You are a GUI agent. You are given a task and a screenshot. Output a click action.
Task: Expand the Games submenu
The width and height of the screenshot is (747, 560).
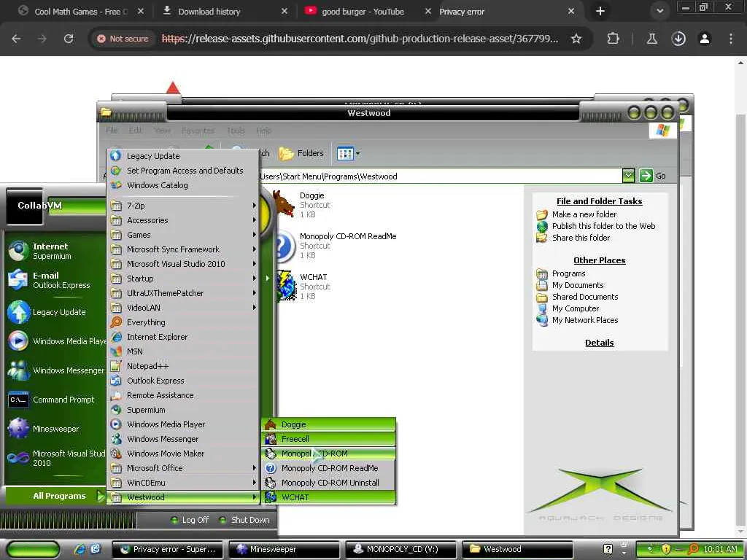tap(183, 235)
